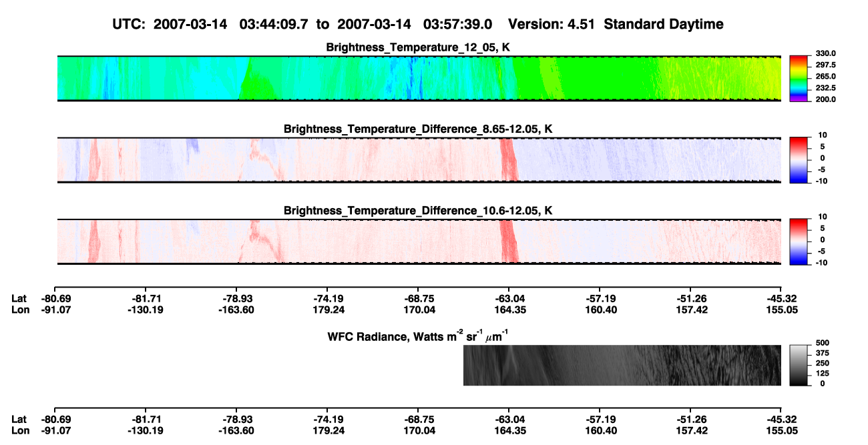Click latitude -68.75 under the WFC Radiance panel

tap(418, 419)
